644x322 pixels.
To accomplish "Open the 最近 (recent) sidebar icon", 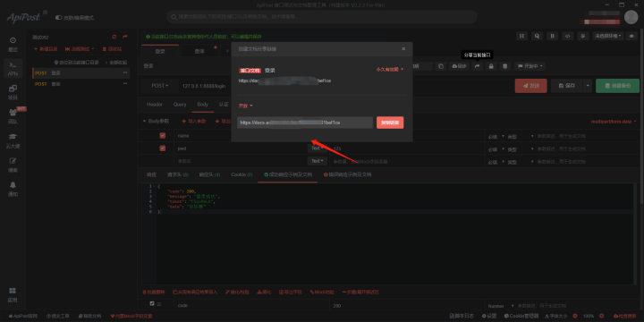I will [x=13, y=45].
